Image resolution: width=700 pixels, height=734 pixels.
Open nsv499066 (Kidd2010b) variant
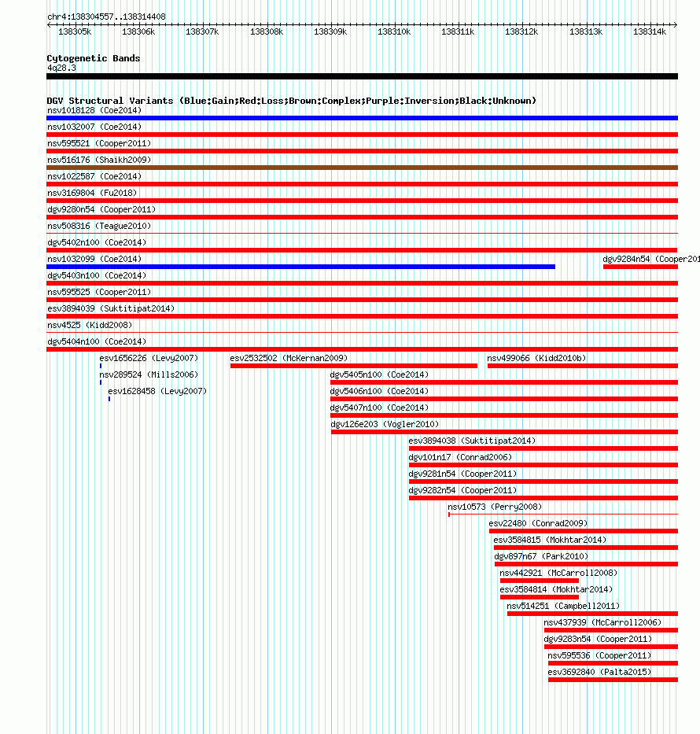[536, 358]
